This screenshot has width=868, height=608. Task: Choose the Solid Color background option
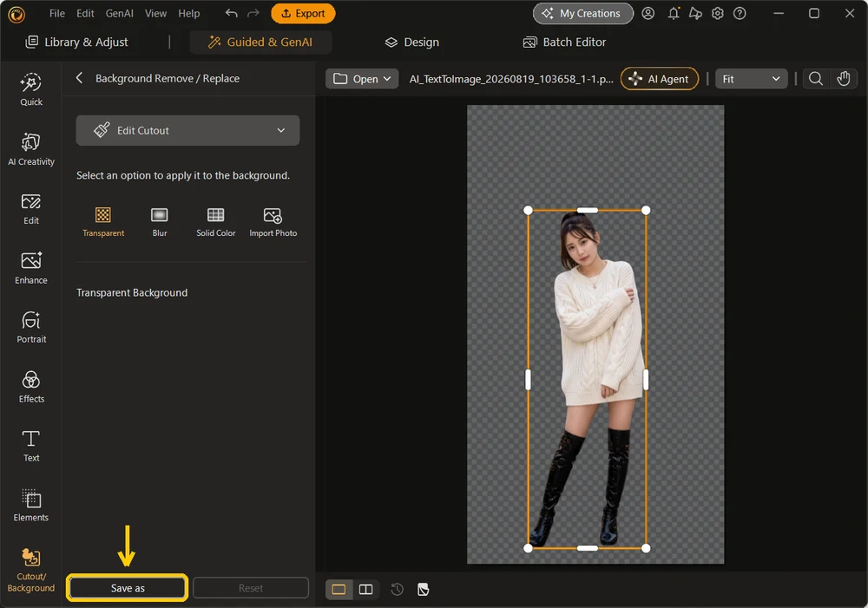coord(216,222)
